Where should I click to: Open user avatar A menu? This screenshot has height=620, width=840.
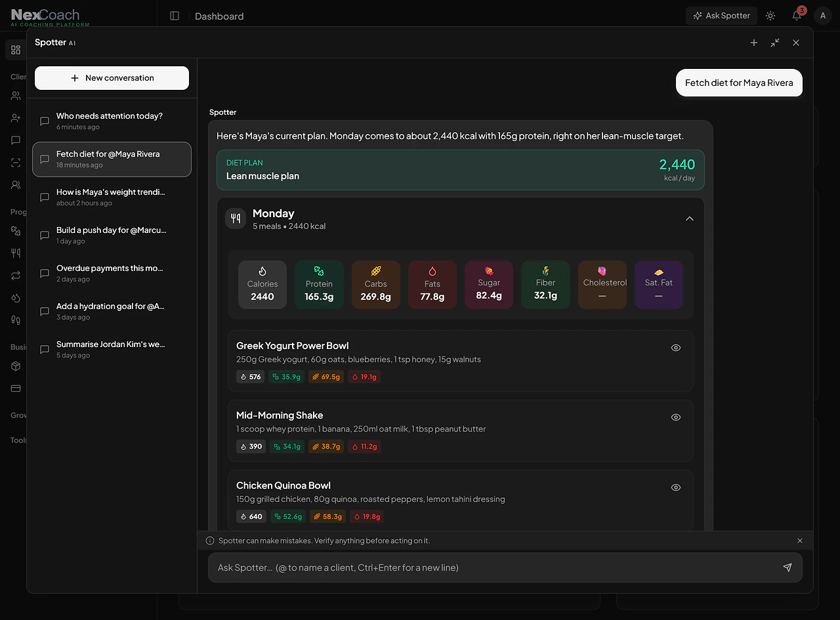pyautogui.click(x=823, y=16)
